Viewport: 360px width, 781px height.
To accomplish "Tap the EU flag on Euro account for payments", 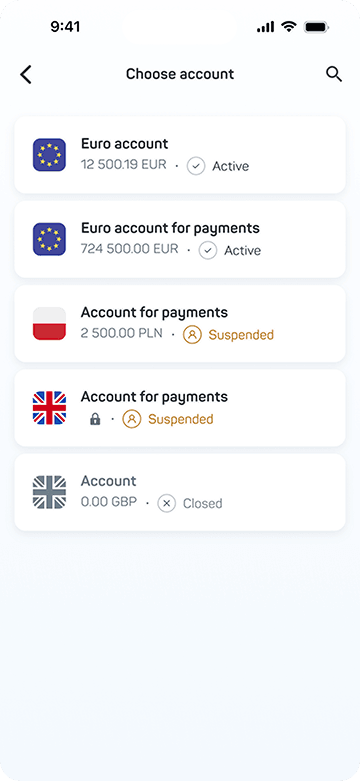I will (49, 239).
